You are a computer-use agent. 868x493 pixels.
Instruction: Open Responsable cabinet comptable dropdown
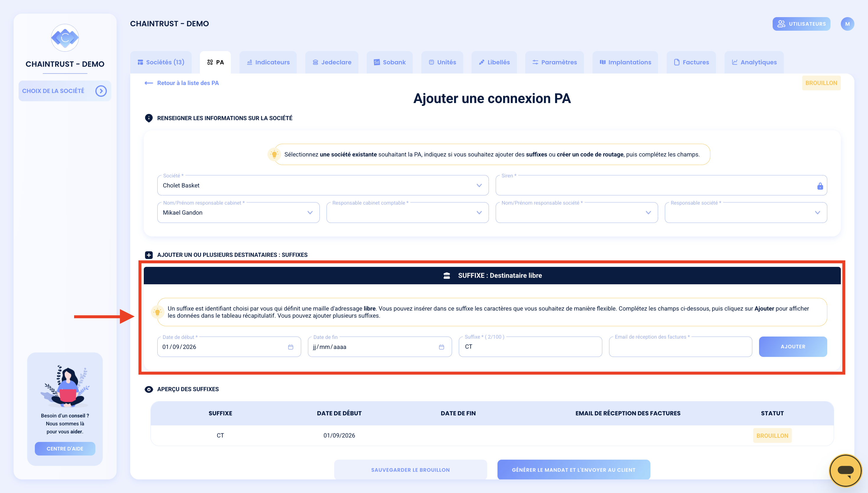tap(407, 213)
